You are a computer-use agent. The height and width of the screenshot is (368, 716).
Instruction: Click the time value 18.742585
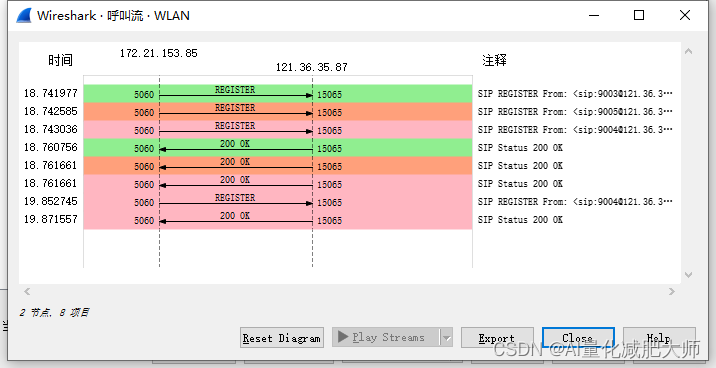pyautogui.click(x=51, y=111)
